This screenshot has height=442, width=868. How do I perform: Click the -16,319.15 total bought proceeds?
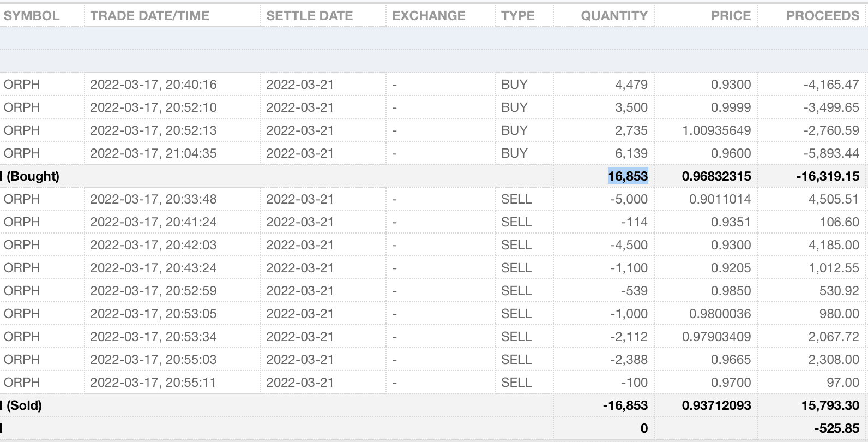[828, 176]
